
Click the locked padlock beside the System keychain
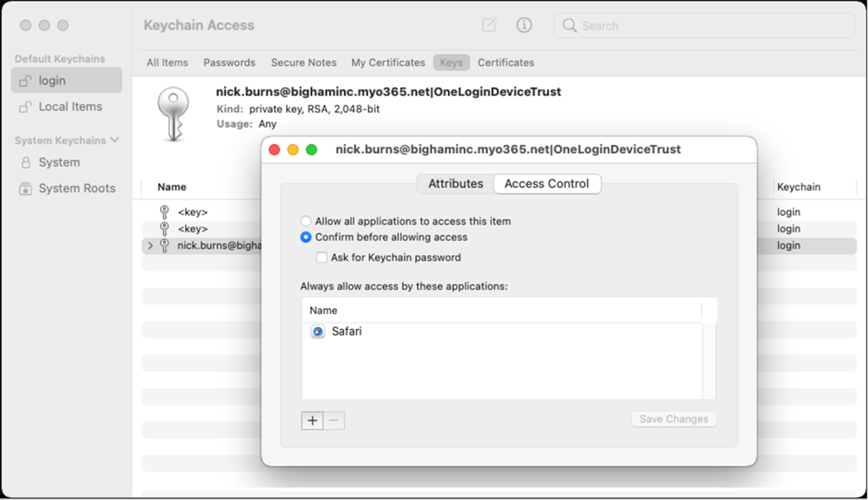[x=26, y=162]
